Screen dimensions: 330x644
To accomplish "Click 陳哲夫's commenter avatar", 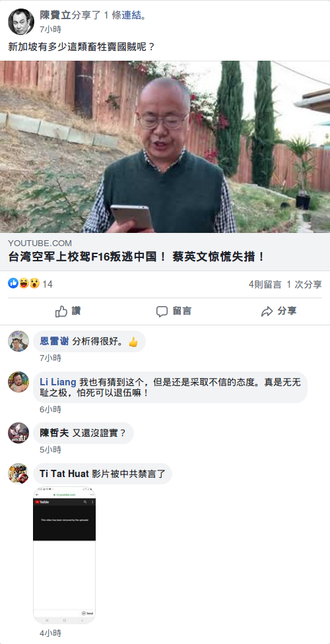I will 18,433.
